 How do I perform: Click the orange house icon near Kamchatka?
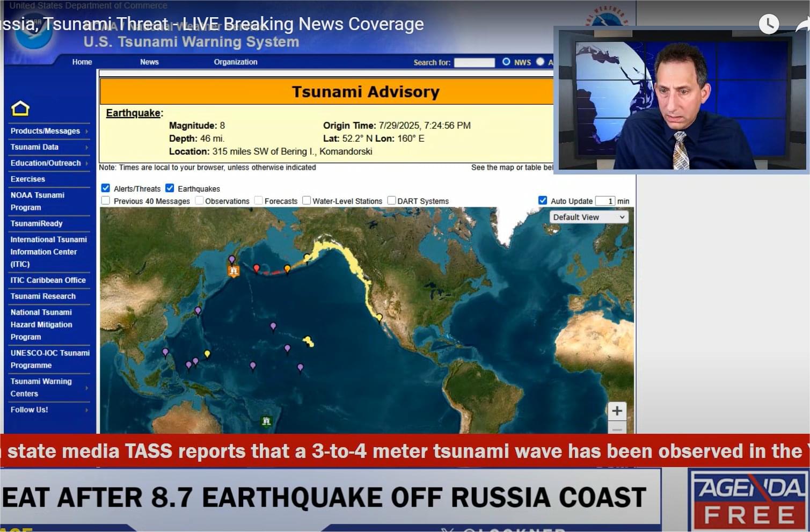tap(233, 271)
